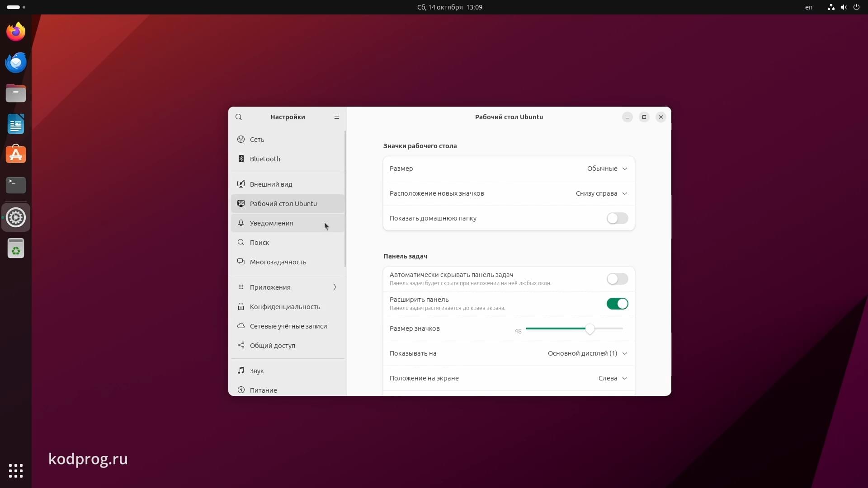This screenshot has height=488, width=868.
Task: Open the Firefox browser from the dock
Action: [16, 32]
